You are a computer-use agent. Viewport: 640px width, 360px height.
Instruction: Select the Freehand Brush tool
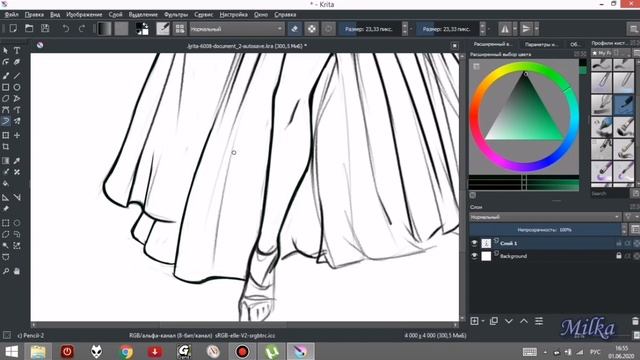point(6,76)
